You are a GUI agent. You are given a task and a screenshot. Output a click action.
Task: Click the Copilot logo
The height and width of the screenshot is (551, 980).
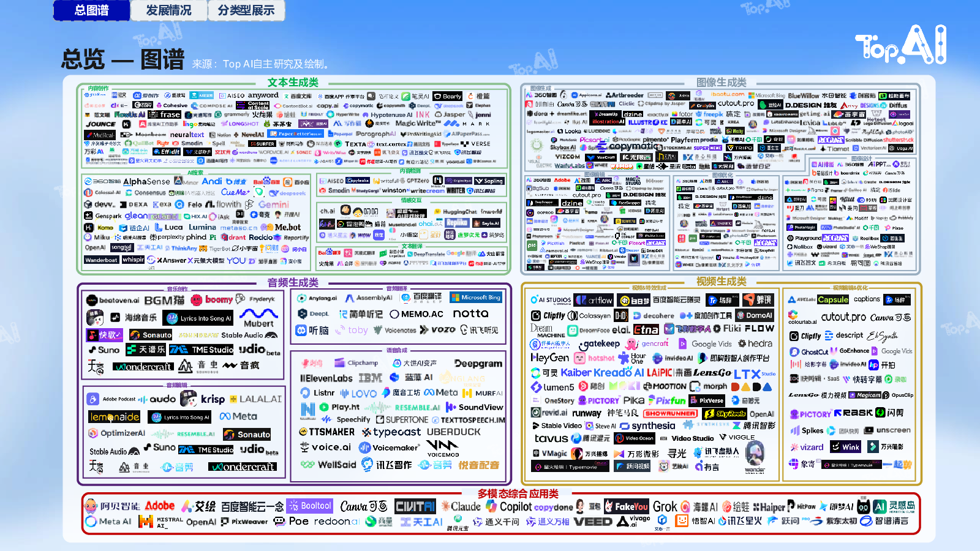click(509, 506)
